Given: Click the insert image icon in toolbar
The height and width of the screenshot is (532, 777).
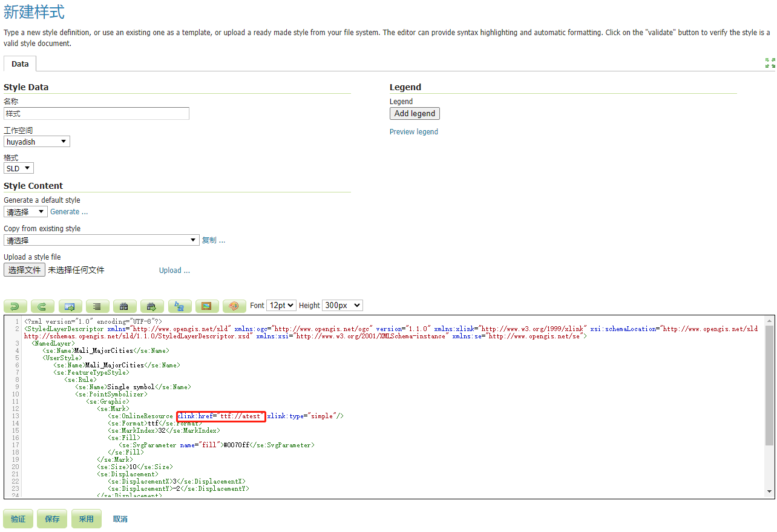Looking at the screenshot, I should point(206,306).
